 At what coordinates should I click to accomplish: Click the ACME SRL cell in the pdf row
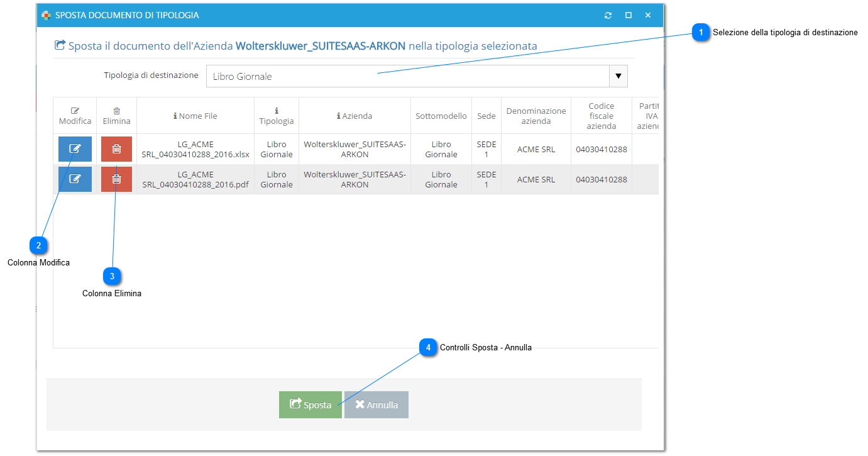pos(536,179)
